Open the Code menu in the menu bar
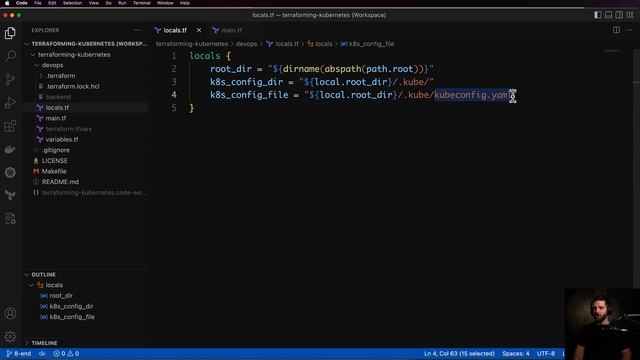 pyautogui.click(x=21, y=3)
